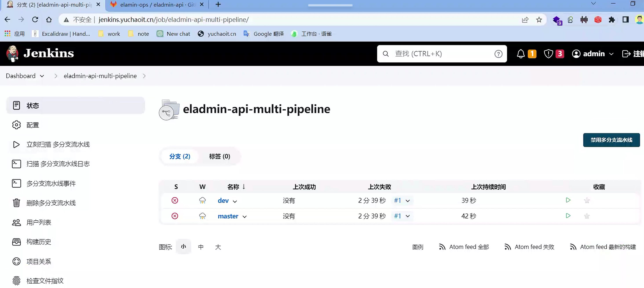
Task: Click the search help question mark icon
Action: (x=498, y=54)
